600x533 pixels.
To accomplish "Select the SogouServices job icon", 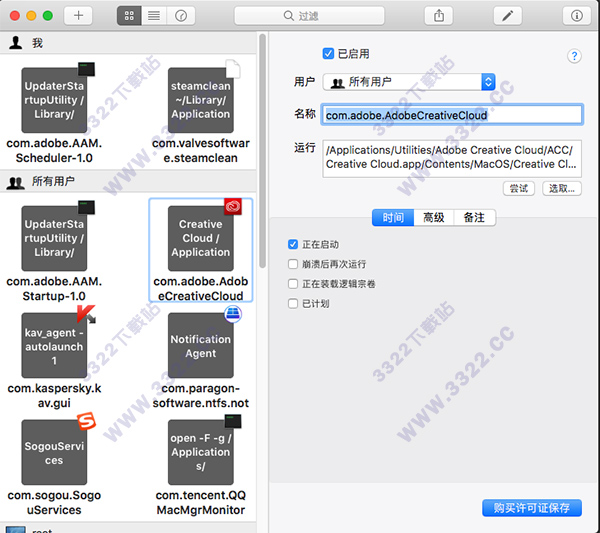I will [x=54, y=452].
